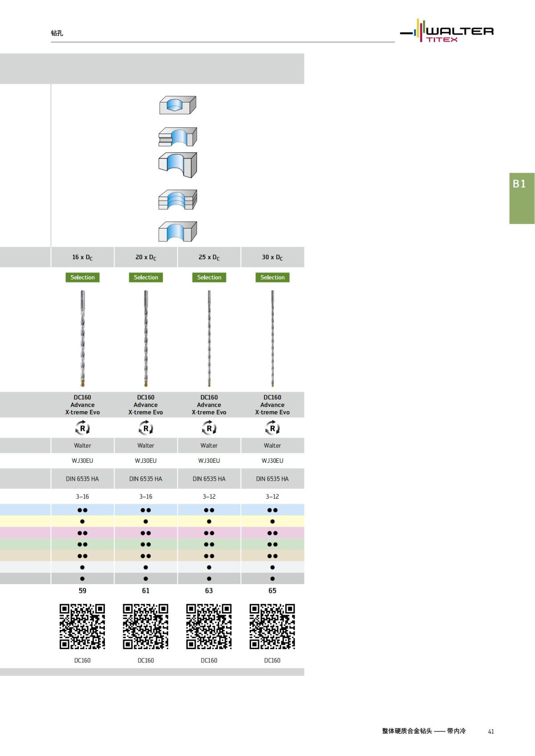This screenshot has height=756, width=535.
Task: Open page reference 59
Action: (x=82, y=591)
